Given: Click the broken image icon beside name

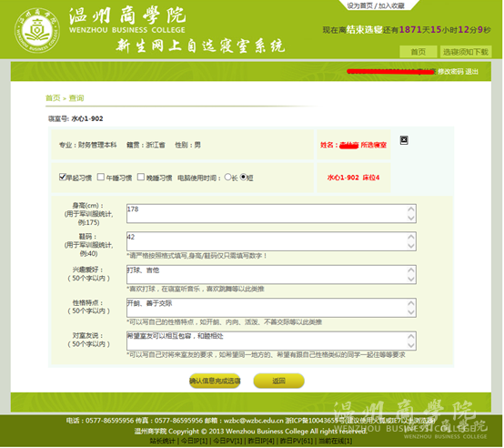Looking at the screenshot, I should (404, 140).
